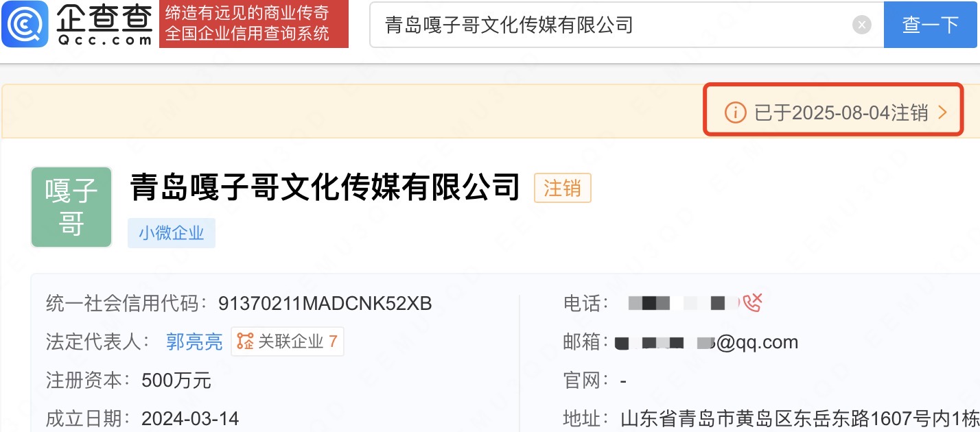Viewport: 980px width, 432px height.
Task: Click the related companies network icon
Action: coord(245,341)
